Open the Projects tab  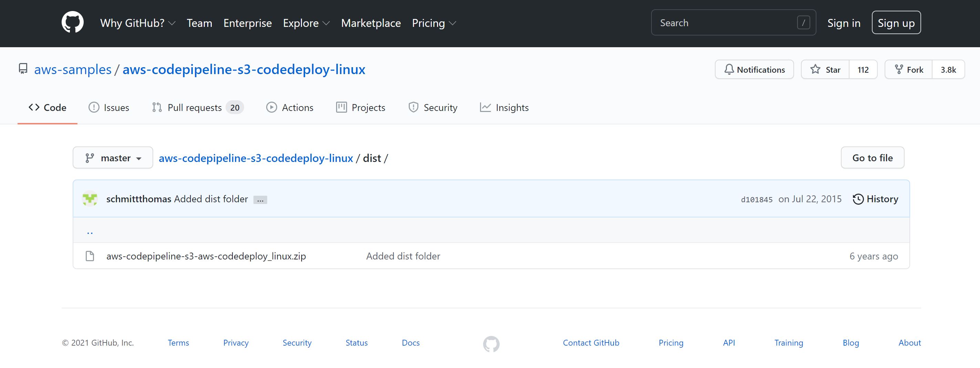pyautogui.click(x=361, y=108)
